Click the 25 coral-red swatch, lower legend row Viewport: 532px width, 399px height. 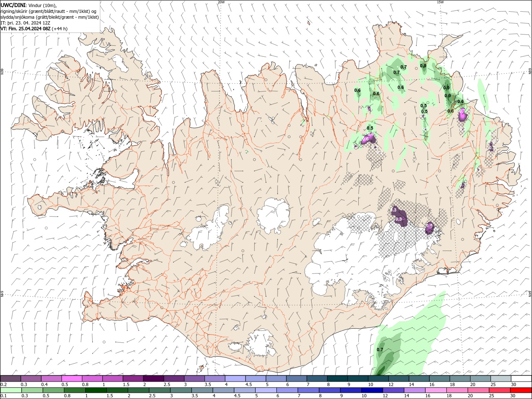coord(499,390)
